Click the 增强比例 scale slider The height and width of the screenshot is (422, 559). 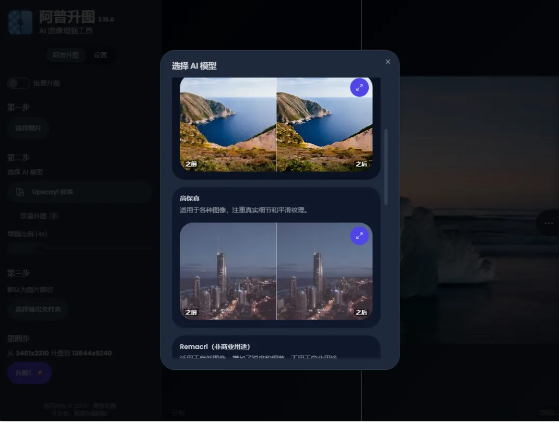[x=79, y=247]
